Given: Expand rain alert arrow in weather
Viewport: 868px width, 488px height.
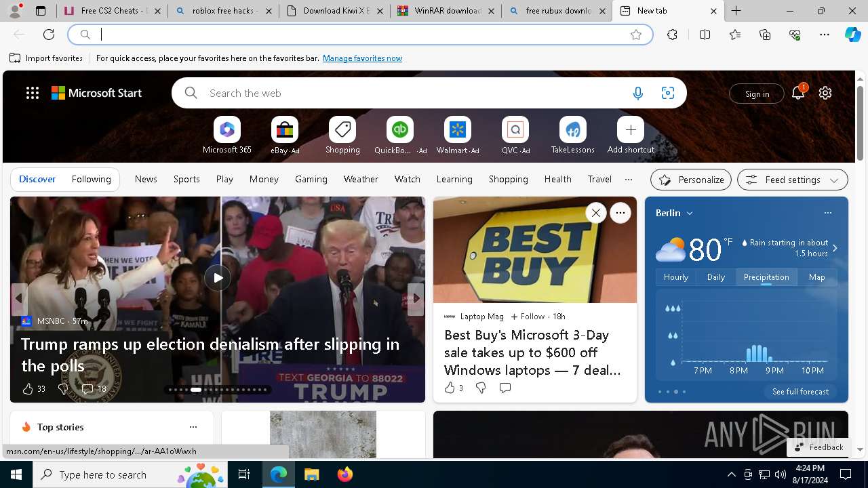Looking at the screenshot, I should click(x=835, y=248).
